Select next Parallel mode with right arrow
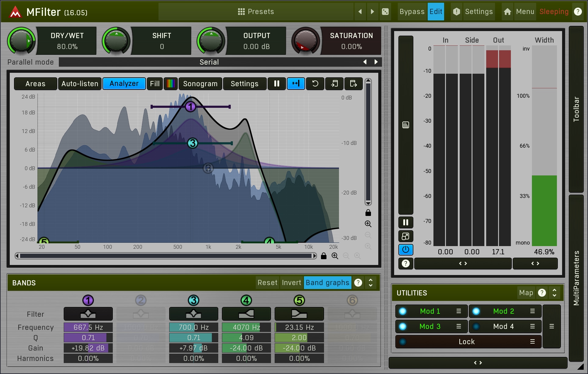The height and width of the screenshot is (374, 588). click(x=376, y=62)
